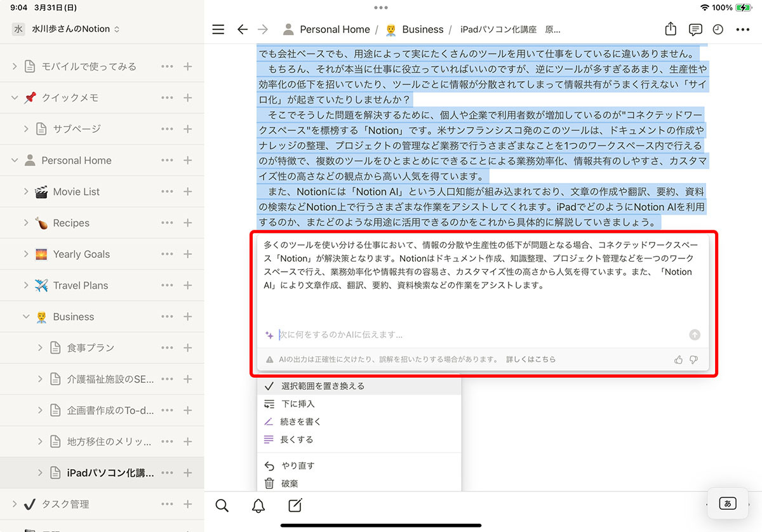Tap the search magnifier at bottom
762x532 pixels.
pyautogui.click(x=222, y=505)
